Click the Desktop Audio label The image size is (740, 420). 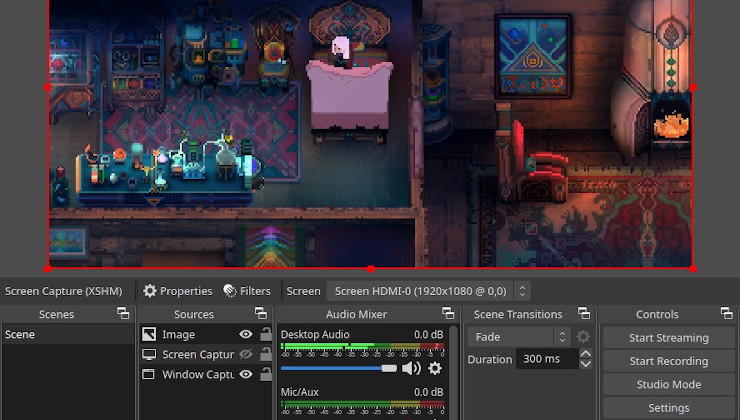tap(315, 335)
